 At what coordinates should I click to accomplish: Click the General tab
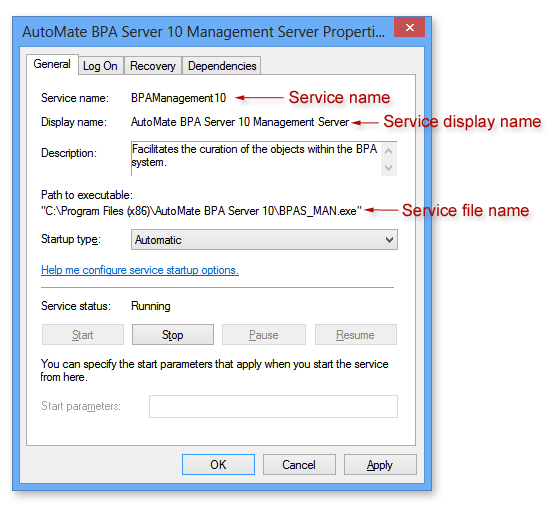[x=52, y=64]
